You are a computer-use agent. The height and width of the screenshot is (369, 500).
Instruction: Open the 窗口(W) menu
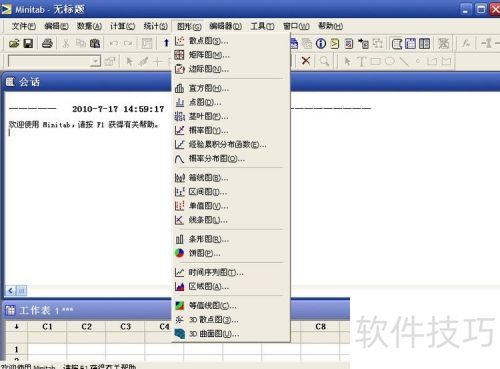[x=296, y=26]
